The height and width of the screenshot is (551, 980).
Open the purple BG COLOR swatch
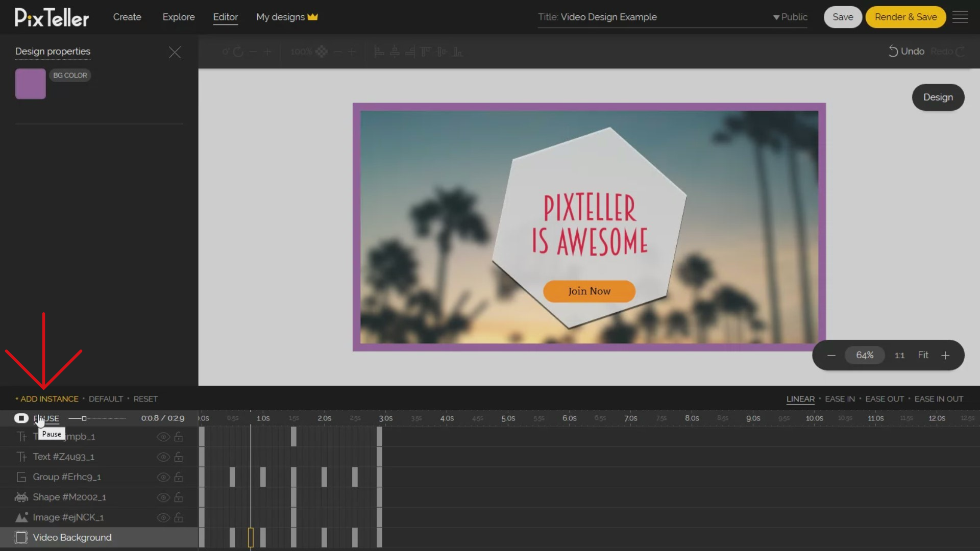click(31, 84)
